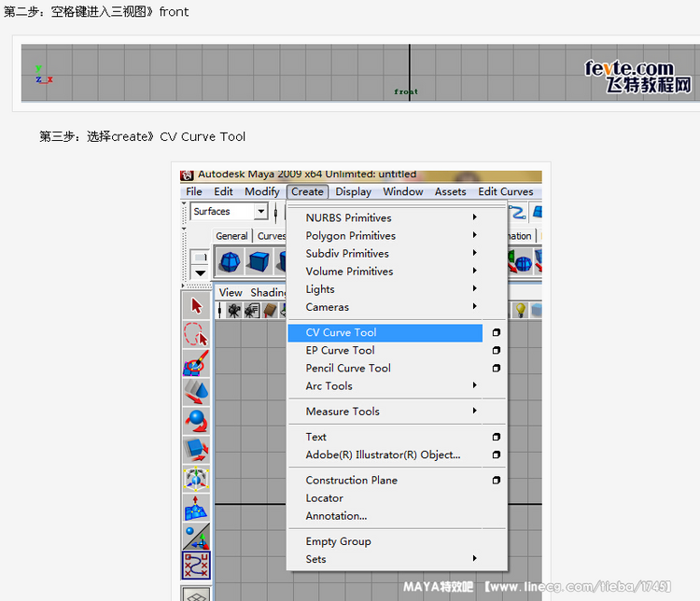Select the Rotate tool sphere icon

coord(196,421)
